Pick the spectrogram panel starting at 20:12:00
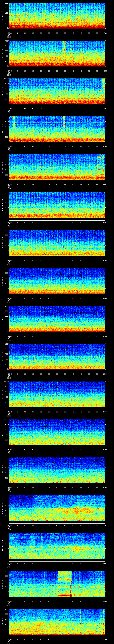This screenshot has width=114, height=644. pos(57,243)
